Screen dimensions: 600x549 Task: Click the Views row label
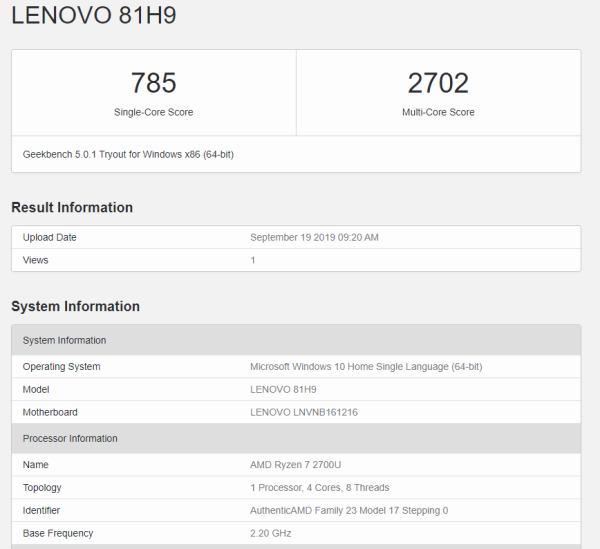point(36,260)
